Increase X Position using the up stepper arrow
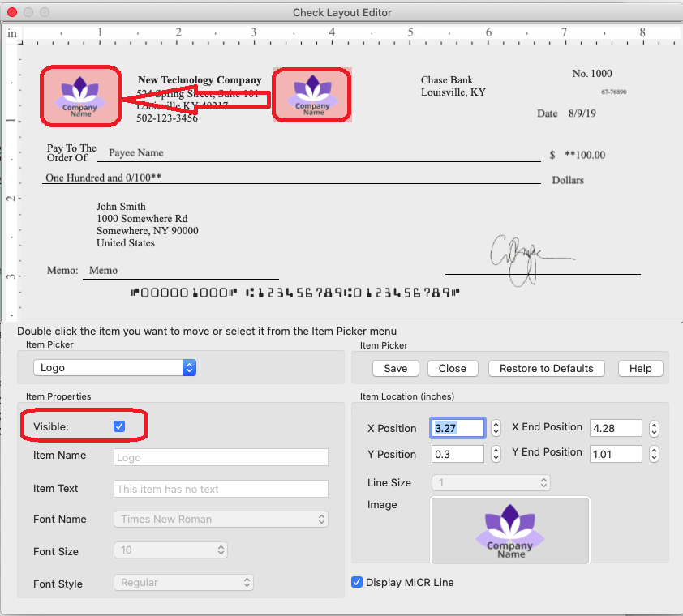 [496, 424]
